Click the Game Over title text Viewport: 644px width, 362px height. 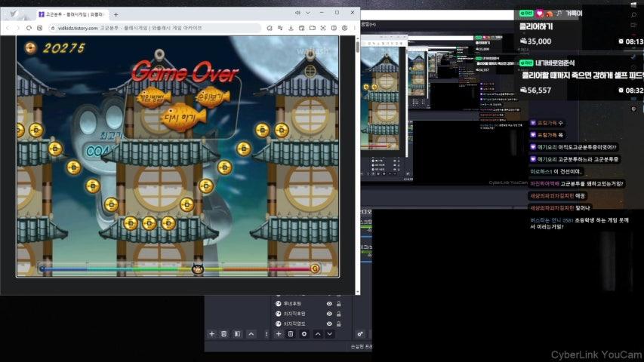point(185,72)
